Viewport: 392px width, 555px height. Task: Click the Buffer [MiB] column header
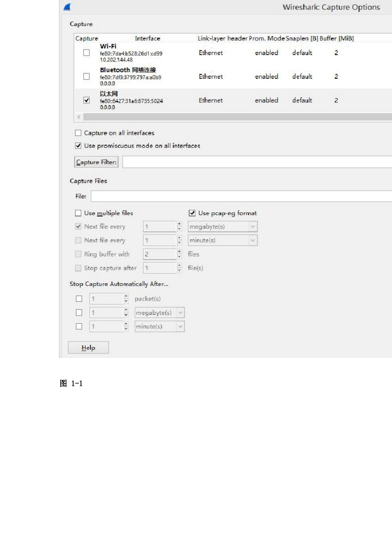pyautogui.click(x=336, y=38)
